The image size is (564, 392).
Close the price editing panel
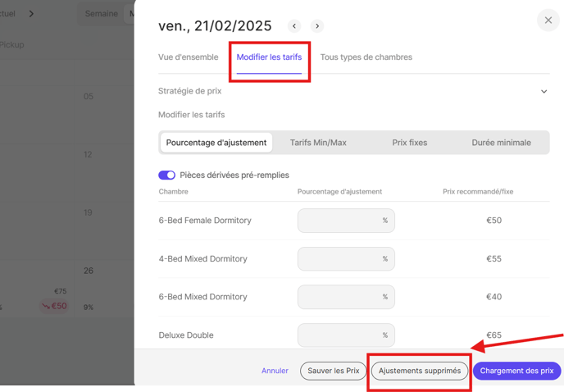coord(548,21)
